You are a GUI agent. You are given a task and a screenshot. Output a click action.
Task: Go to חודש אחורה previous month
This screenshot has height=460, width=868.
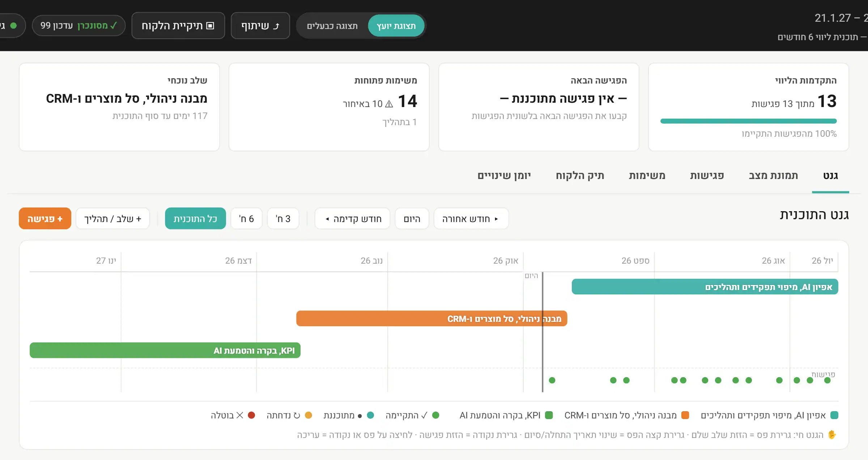[x=471, y=218]
